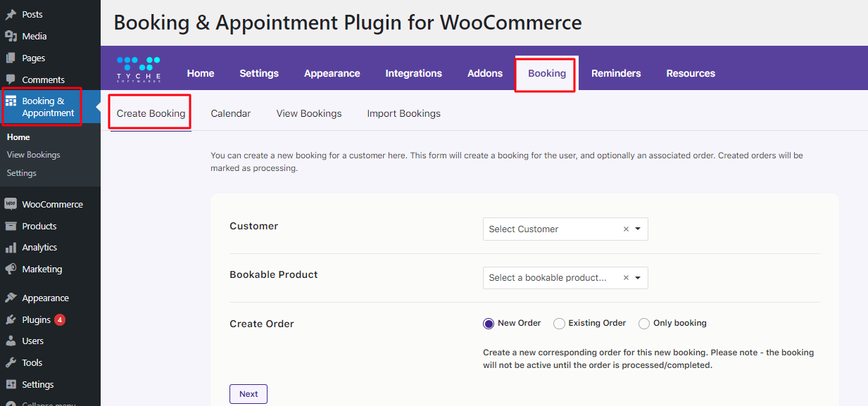This screenshot has width=868, height=406.
Task: Clear the bookable product field with the x
Action: click(x=626, y=278)
